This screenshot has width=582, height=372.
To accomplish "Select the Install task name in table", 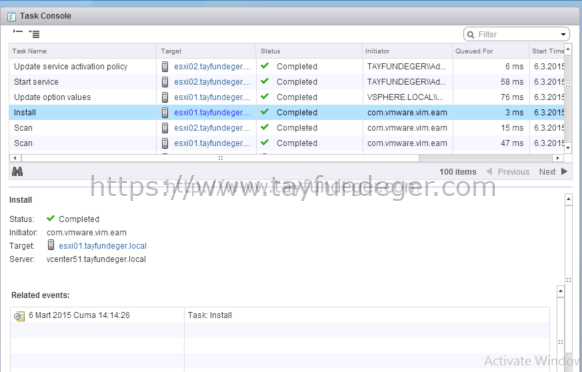I will 25,112.
